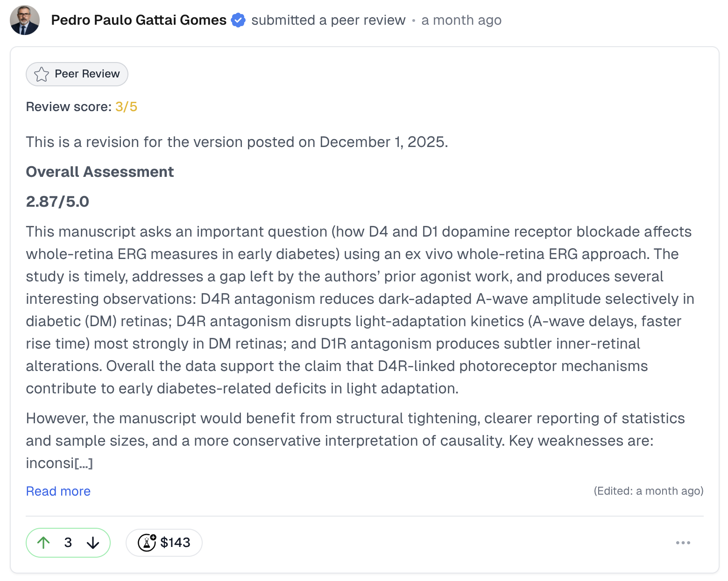The width and height of the screenshot is (728, 581).
Task: Click Pedro's profile avatar
Action: point(24,21)
